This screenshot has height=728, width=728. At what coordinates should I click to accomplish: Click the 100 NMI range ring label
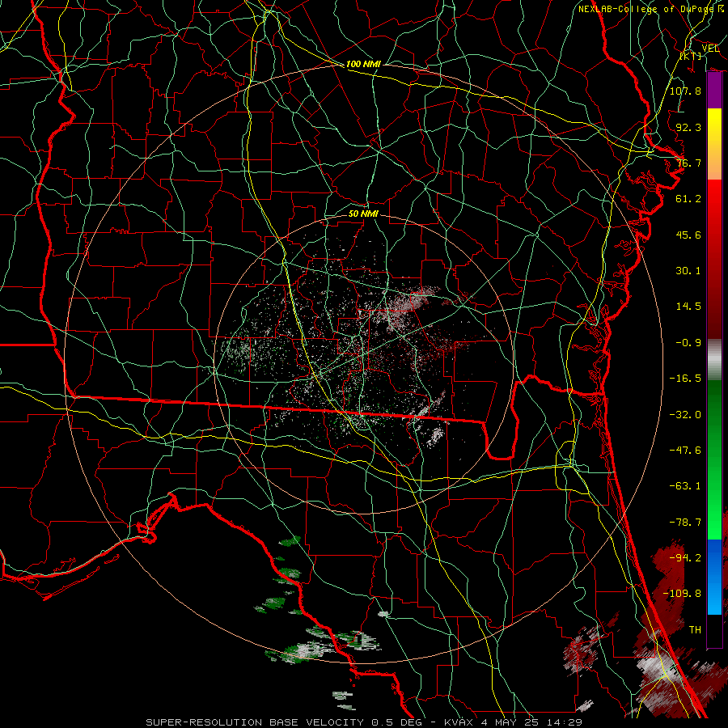point(363,64)
